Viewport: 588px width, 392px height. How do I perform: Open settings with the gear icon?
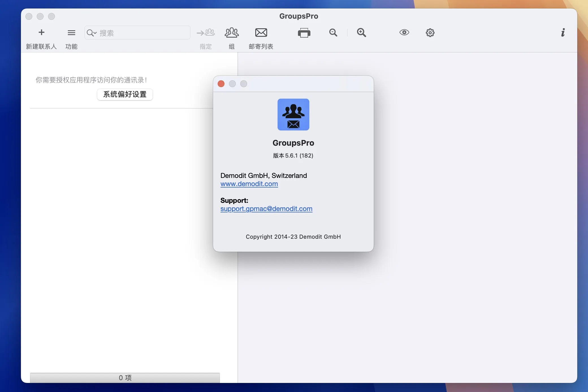[x=430, y=33]
